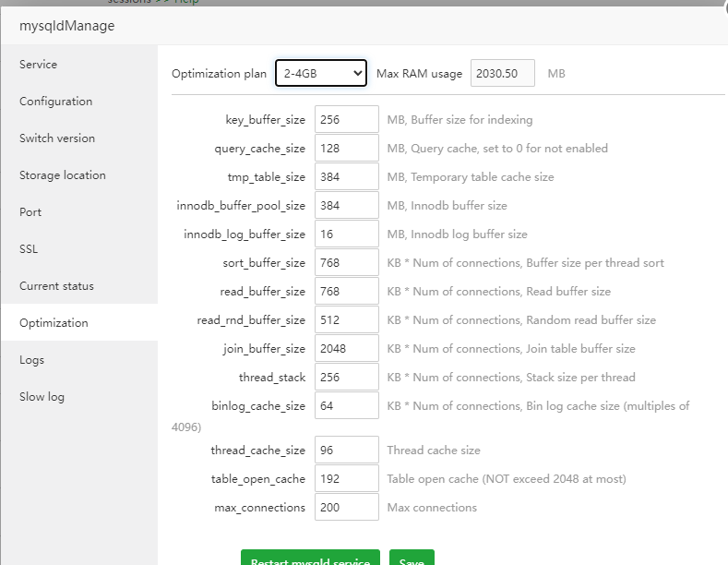Select the innodb_buffer_pool_size input
This screenshot has height=565, width=728.
coord(346,205)
